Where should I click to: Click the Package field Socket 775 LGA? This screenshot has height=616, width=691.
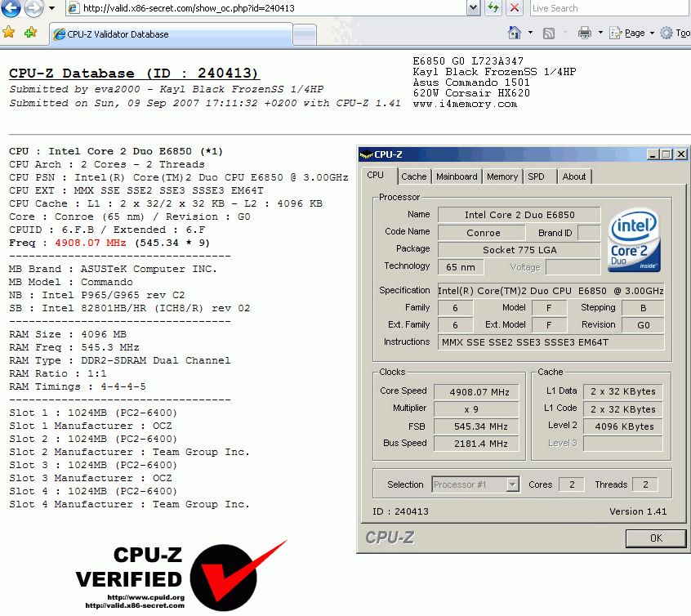(519, 250)
